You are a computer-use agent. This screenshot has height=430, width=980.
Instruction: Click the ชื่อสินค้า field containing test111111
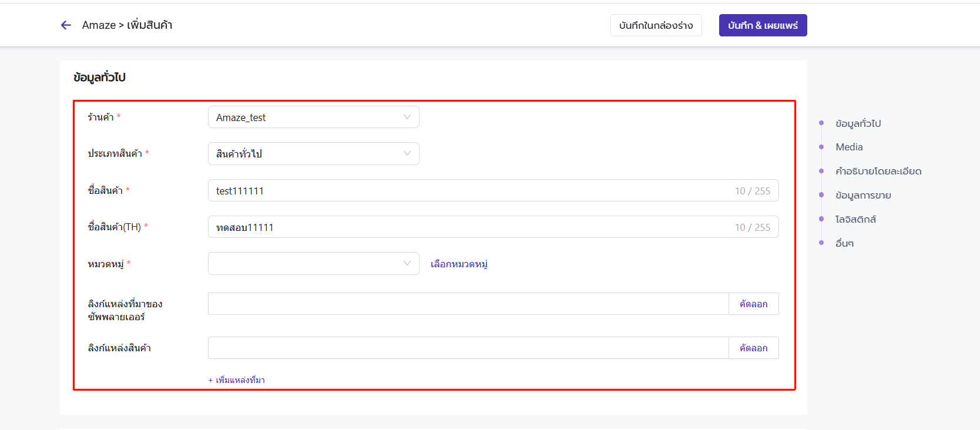click(470, 191)
